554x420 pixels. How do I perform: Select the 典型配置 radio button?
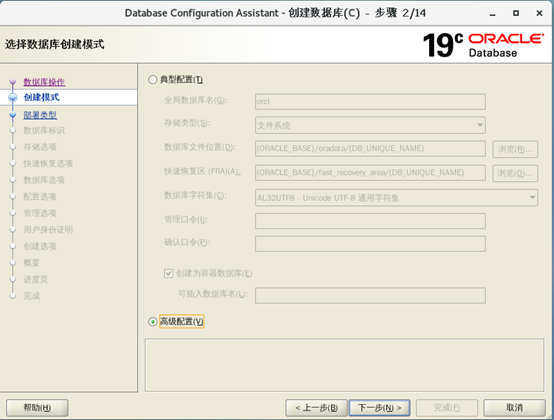(x=152, y=79)
